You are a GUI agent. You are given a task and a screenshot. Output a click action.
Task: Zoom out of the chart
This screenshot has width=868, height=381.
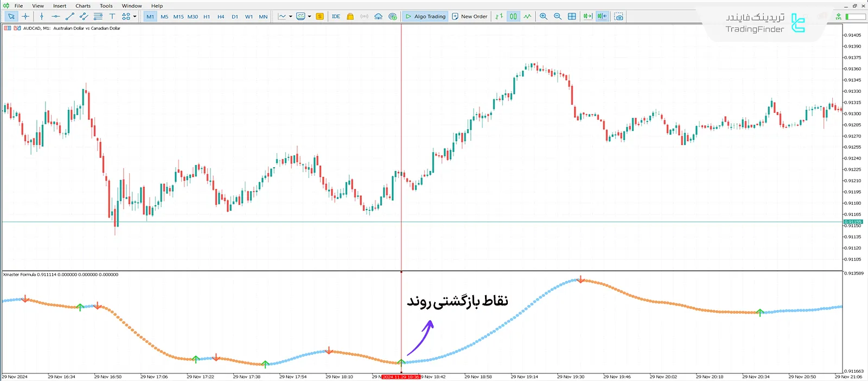click(558, 16)
